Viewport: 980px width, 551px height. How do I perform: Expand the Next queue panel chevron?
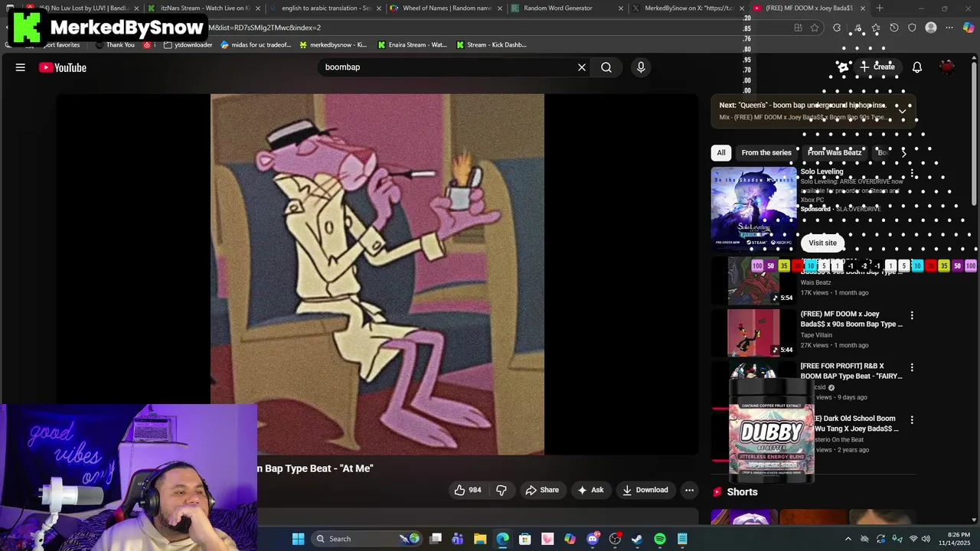coord(902,111)
